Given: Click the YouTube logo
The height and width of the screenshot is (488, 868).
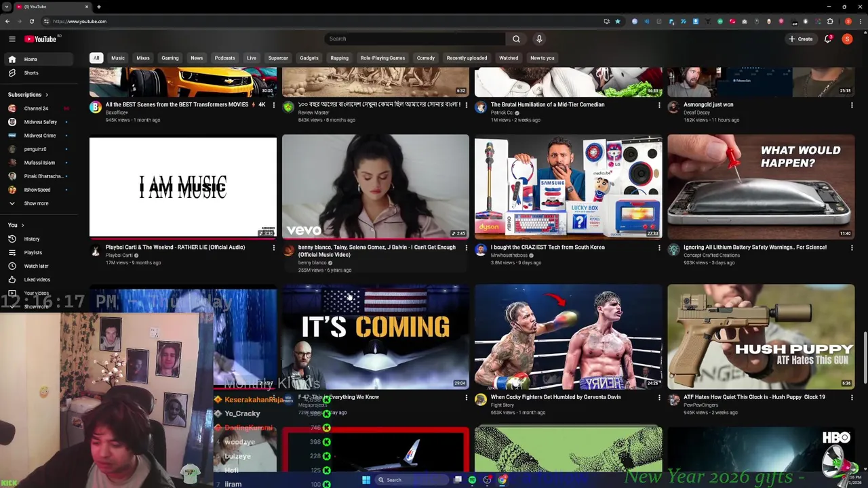Looking at the screenshot, I should (x=41, y=39).
